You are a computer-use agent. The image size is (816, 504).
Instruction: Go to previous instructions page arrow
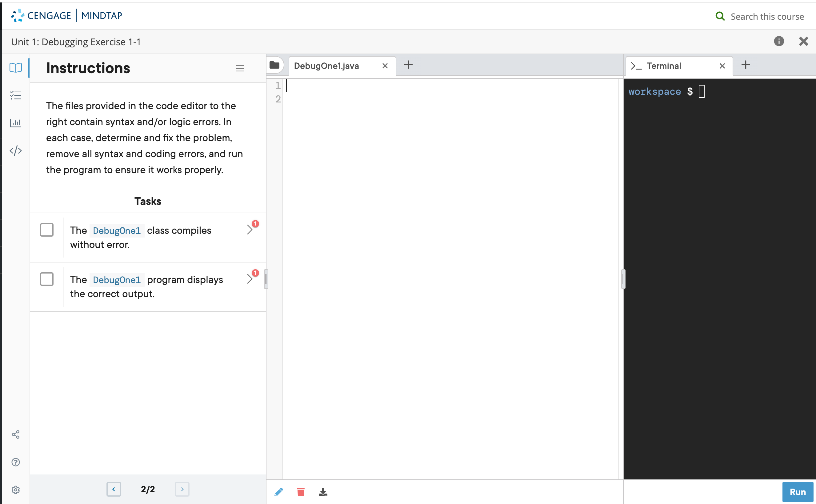coord(114,489)
